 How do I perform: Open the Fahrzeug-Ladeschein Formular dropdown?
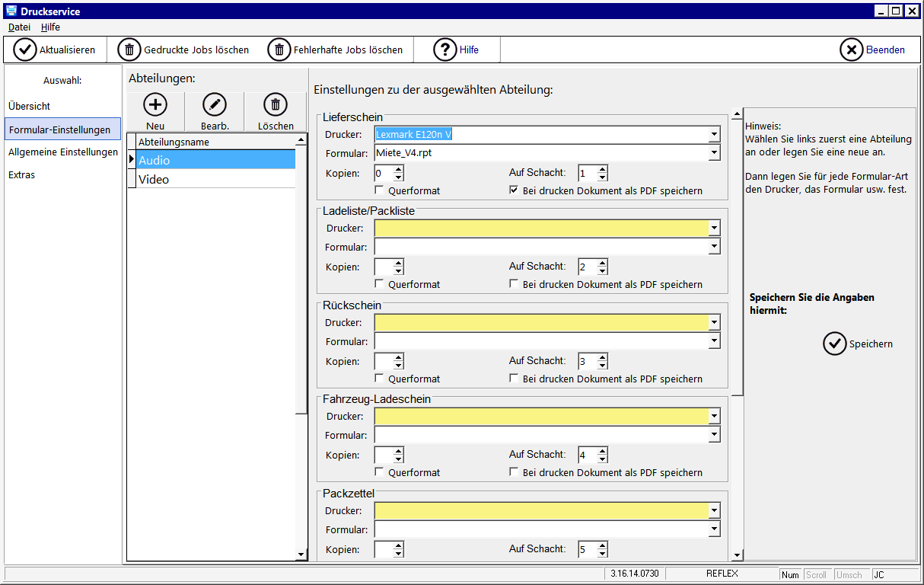pos(714,435)
